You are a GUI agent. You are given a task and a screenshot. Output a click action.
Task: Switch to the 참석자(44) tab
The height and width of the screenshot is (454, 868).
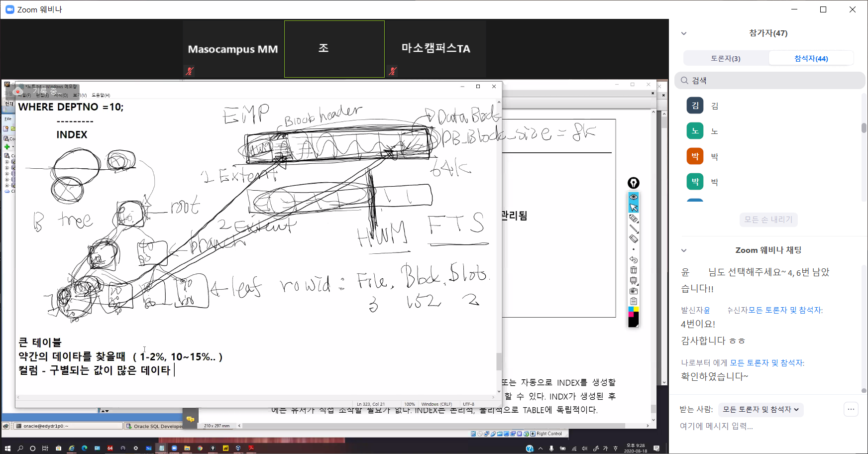[811, 58]
